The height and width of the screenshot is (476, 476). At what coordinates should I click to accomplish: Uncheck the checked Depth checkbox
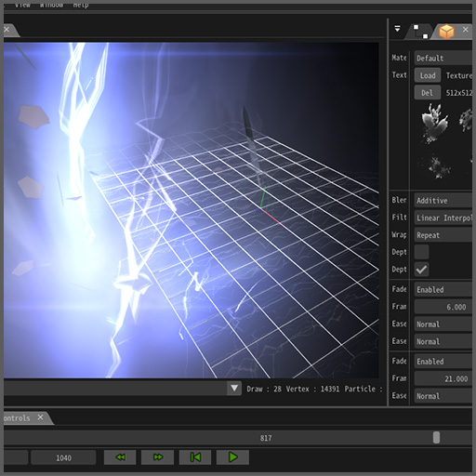click(421, 270)
